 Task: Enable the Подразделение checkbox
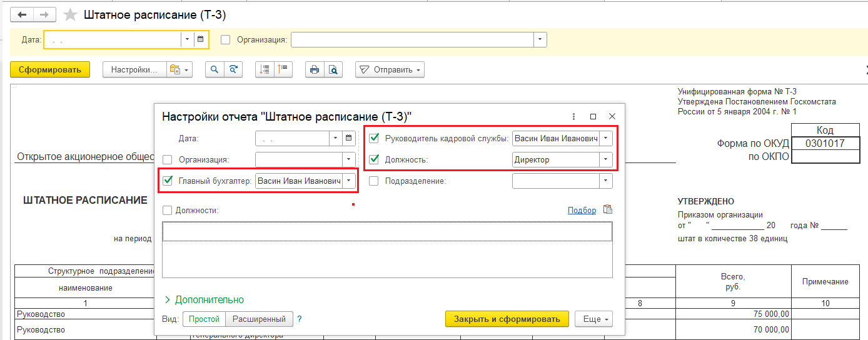coord(374,181)
